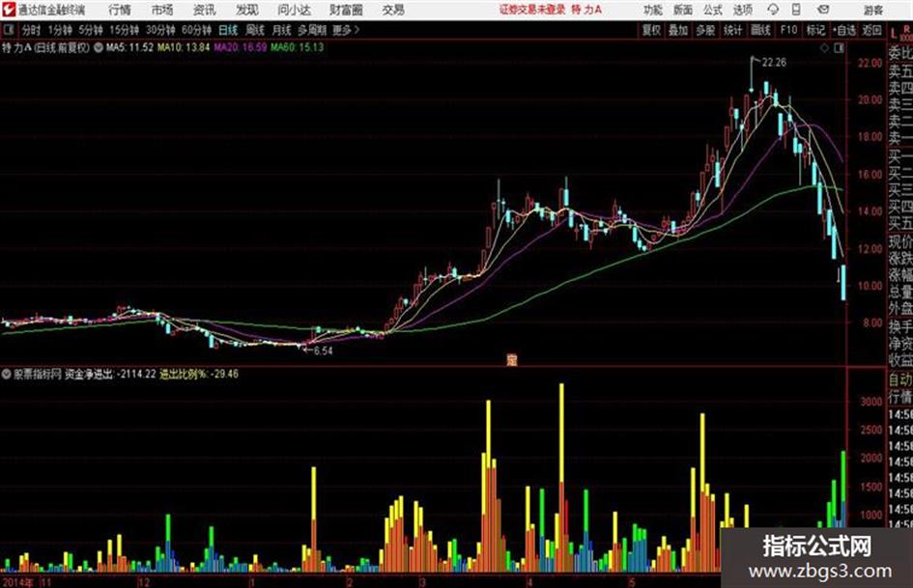The width and height of the screenshot is (913, 588).
Task: Click the 6.54 low price marker
Action: (323, 351)
